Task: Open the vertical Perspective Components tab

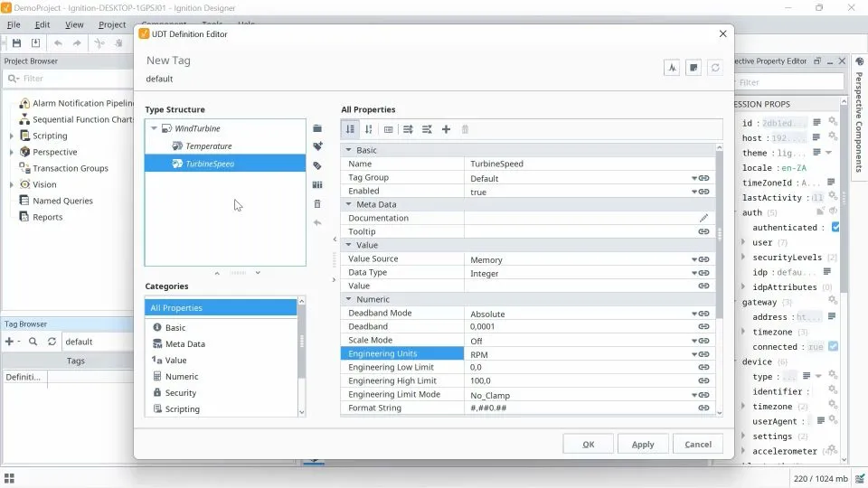Action: [x=859, y=122]
